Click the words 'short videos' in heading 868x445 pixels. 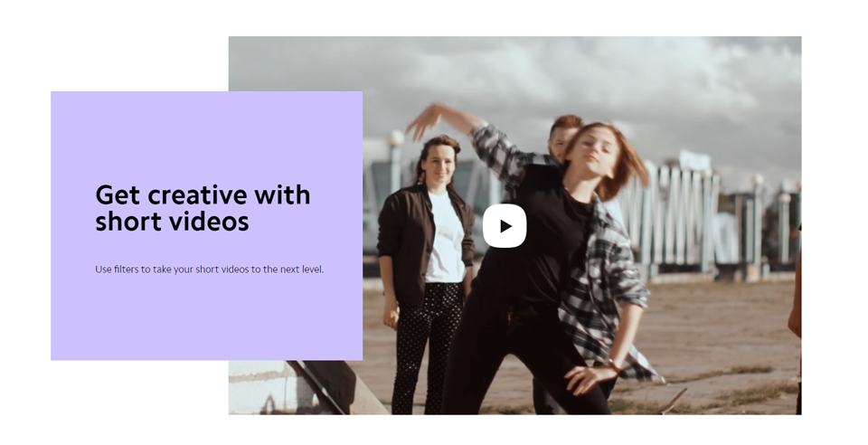172,222
